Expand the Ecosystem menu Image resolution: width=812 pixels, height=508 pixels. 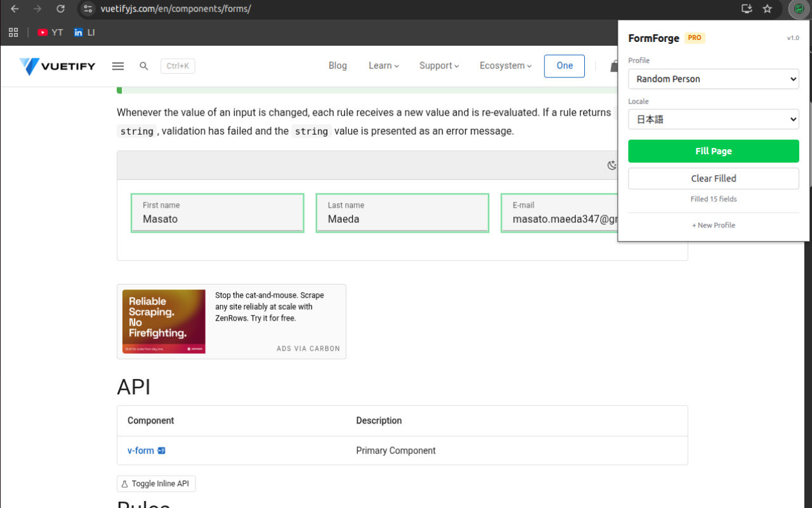505,65
